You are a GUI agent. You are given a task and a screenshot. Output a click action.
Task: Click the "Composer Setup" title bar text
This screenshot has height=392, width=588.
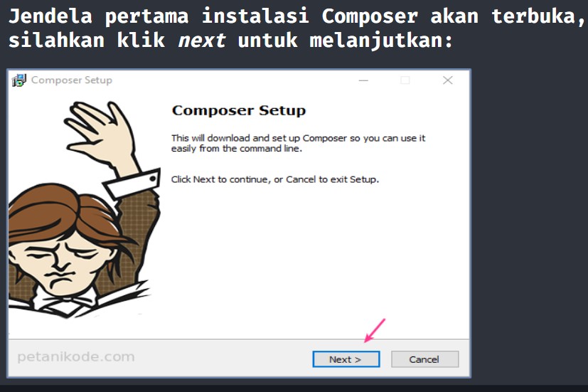coord(72,80)
